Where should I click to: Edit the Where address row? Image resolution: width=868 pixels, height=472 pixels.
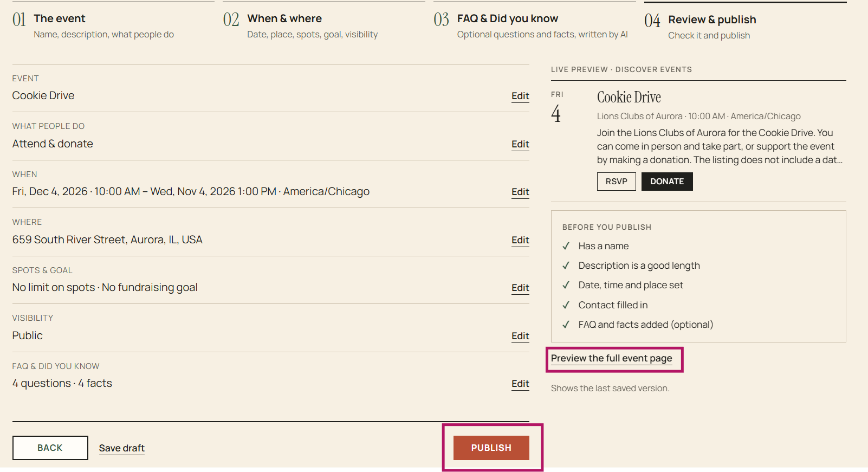[520, 240]
